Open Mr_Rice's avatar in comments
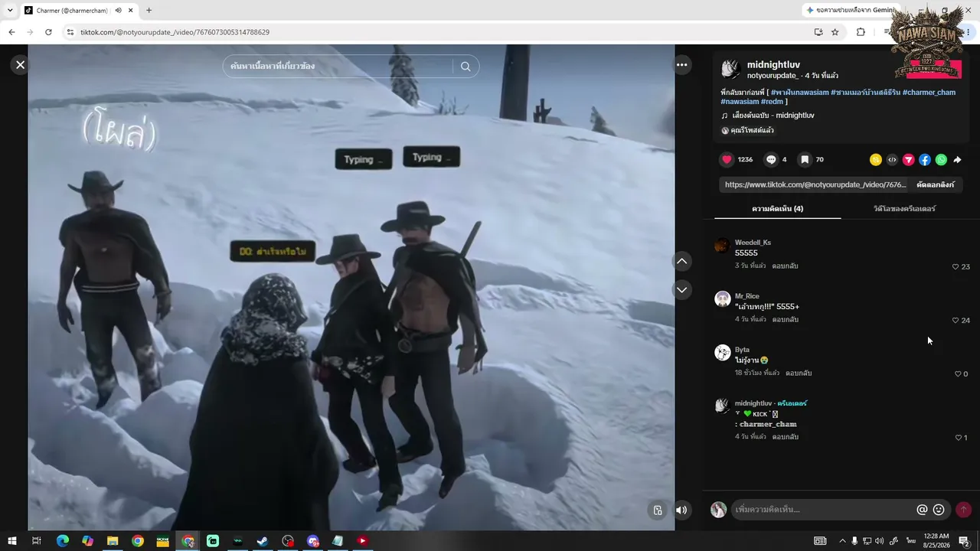Screen dimensions: 980x551 coord(722,299)
